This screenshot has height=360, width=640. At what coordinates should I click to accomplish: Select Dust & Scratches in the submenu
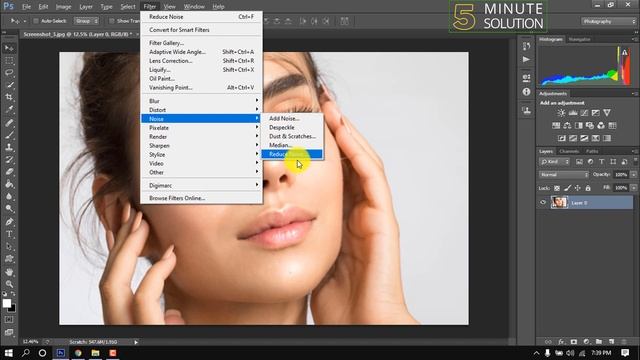coord(292,136)
